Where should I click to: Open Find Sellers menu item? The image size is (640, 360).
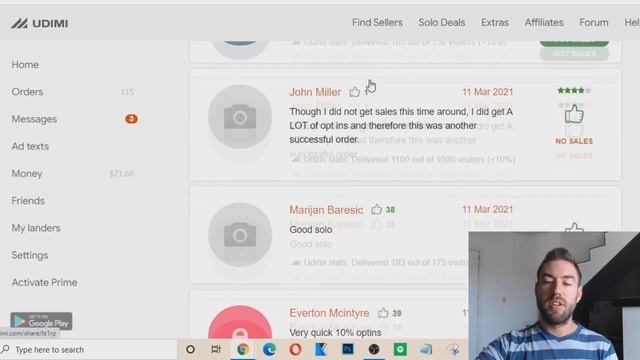(377, 22)
